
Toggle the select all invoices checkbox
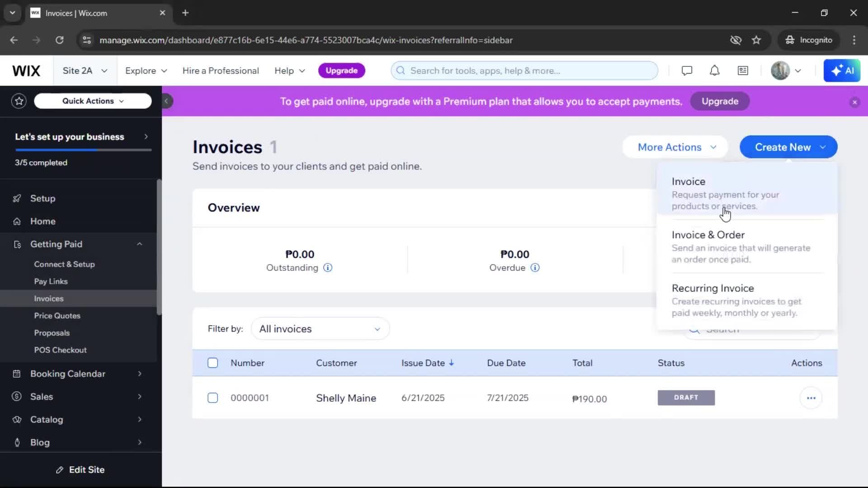(212, 363)
